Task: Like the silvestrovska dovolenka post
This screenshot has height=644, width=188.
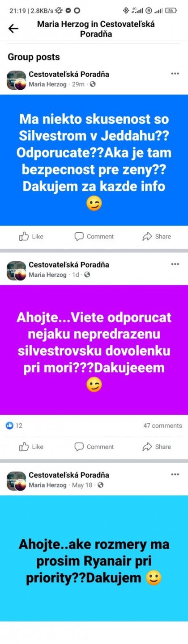Action: tap(31, 447)
